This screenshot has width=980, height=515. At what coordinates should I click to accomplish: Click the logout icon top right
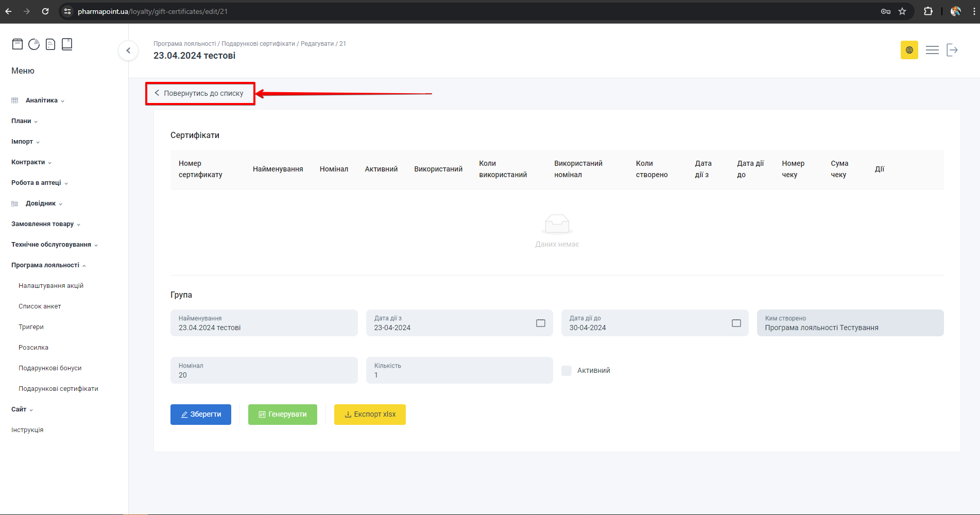pos(952,50)
